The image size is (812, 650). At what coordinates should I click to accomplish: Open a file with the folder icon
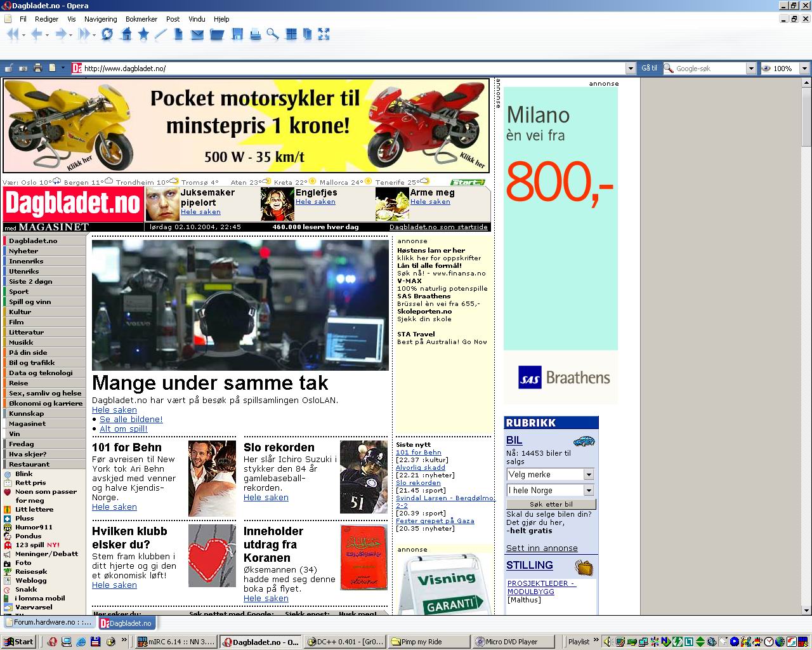click(217, 34)
